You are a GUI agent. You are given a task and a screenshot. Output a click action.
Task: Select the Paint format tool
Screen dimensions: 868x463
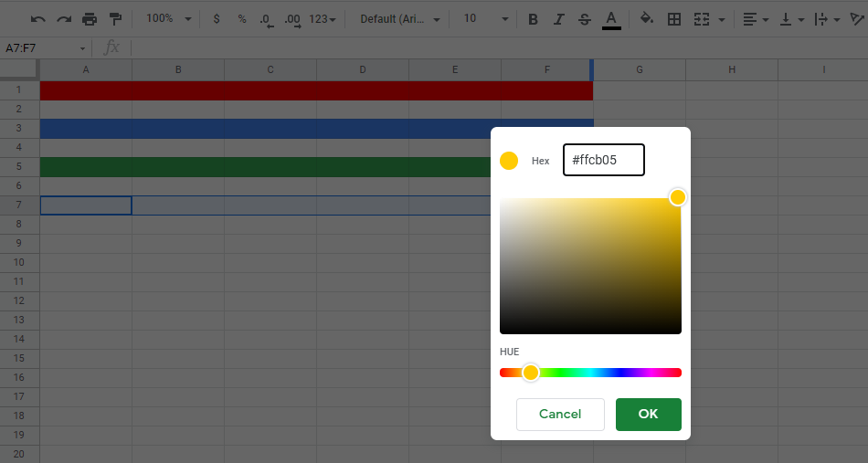point(115,19)
